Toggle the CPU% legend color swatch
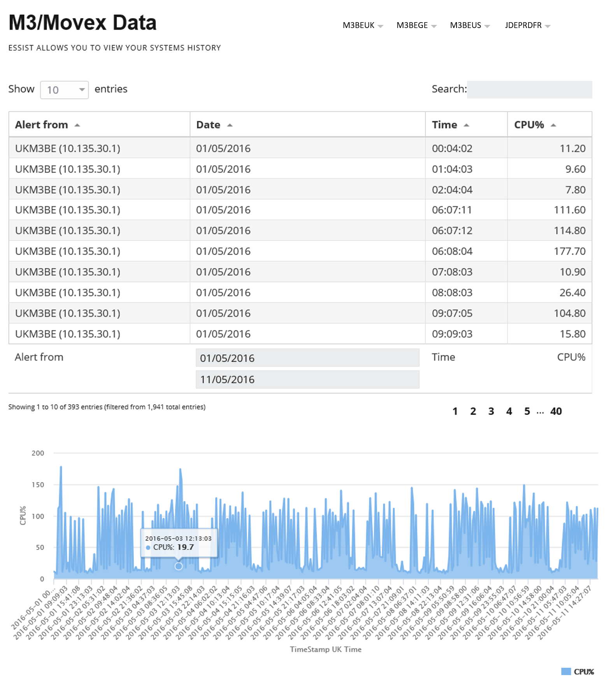 566,672
